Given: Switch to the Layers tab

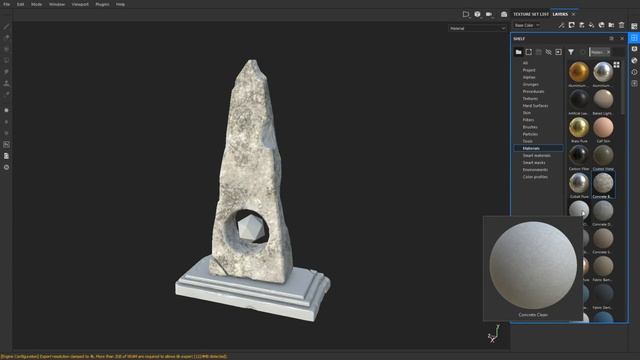Looking at the screenshot, I should tap(560, 14).
